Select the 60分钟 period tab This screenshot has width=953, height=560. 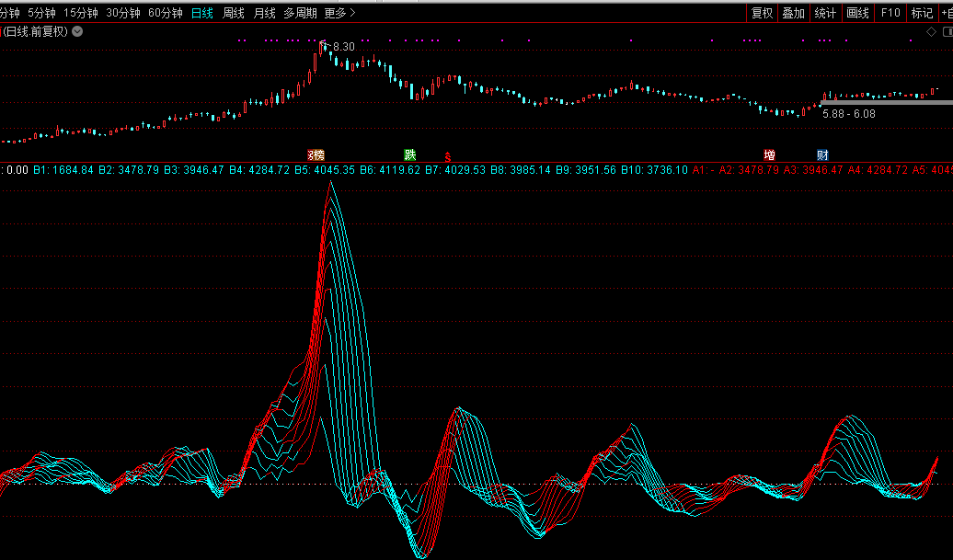coord(166,13)
